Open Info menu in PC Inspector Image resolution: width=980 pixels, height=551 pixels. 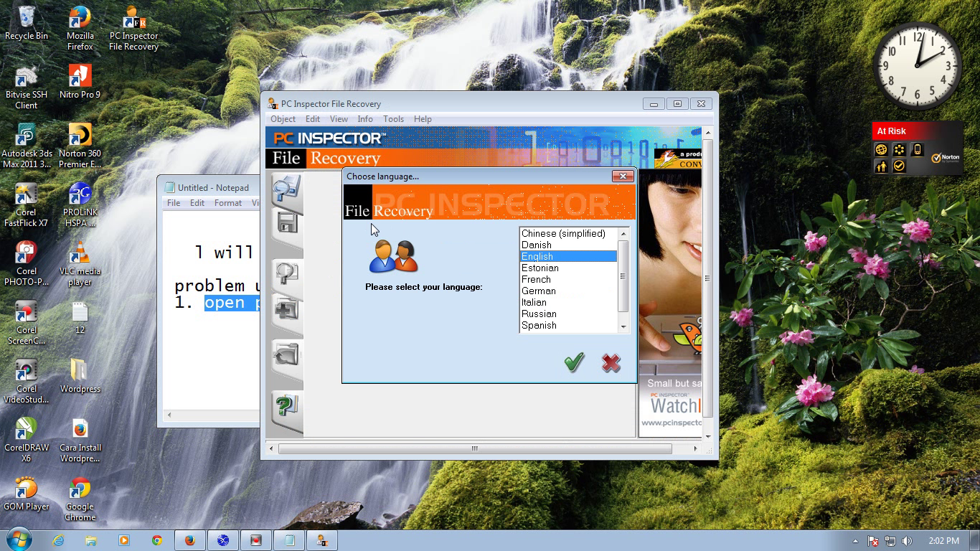click(365, 119)
